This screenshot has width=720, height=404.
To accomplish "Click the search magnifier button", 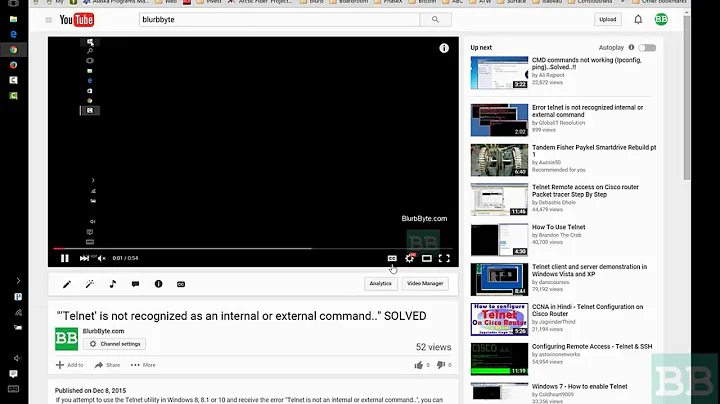I will 435,19.
